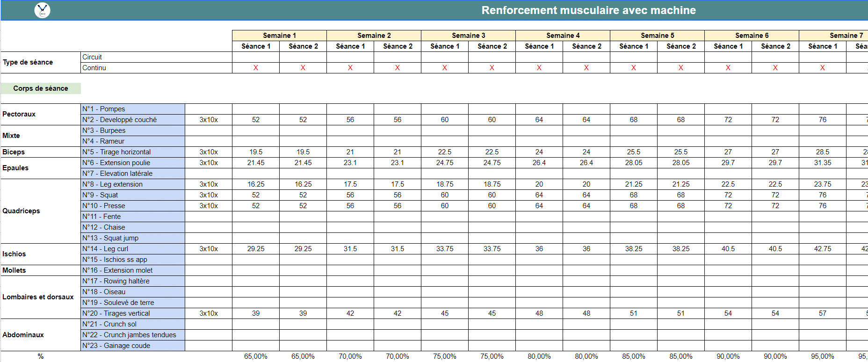Click the 'N°14 - Leg curl' cell
The width and height of the screenshot is (868, 362).
pyautogui.click(x=133, y=249)
